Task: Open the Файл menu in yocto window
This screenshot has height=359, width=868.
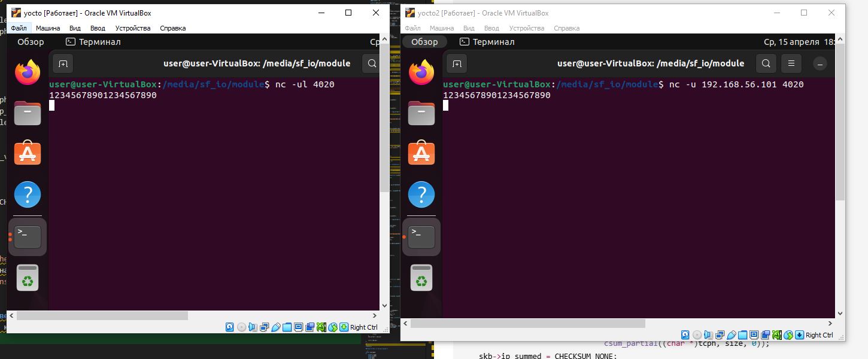Action: point(19,28)
